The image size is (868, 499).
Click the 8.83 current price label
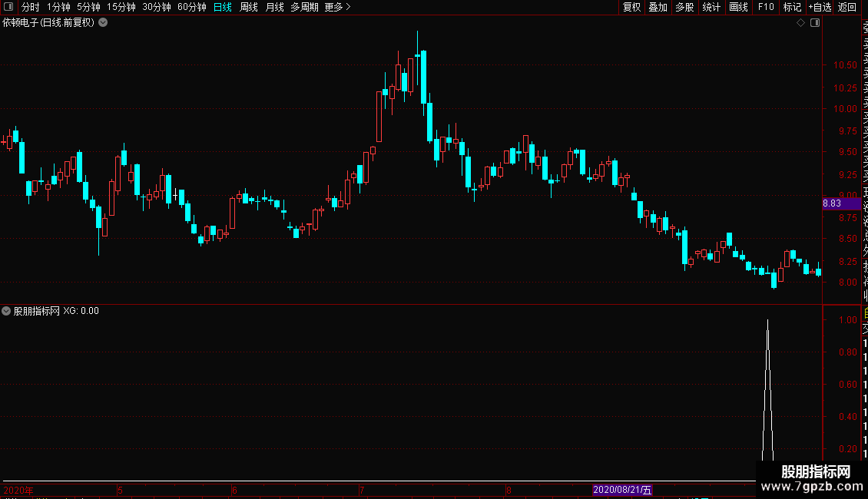pos(841,203)
